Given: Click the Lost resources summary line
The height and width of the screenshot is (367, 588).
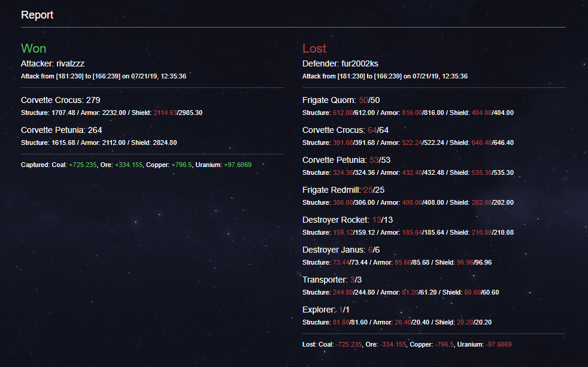Looking at the screenshot, I should pyautogui.click(x=407, y=344).
